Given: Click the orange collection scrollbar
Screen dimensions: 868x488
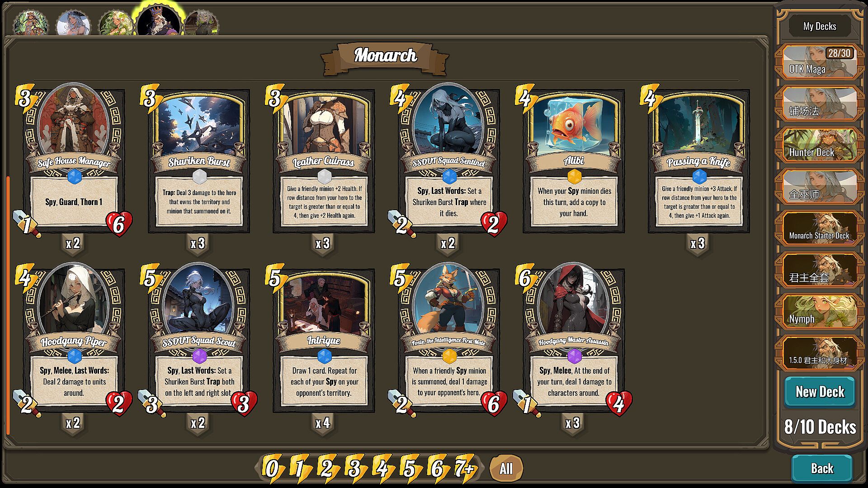Looking at the screenshot, I should click(8, 305).
